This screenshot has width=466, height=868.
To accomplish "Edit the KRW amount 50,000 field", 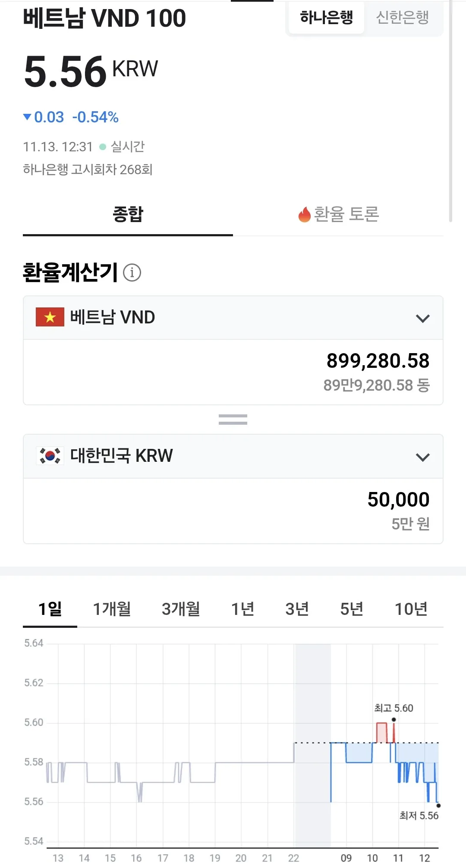I will tap(233, 511).
